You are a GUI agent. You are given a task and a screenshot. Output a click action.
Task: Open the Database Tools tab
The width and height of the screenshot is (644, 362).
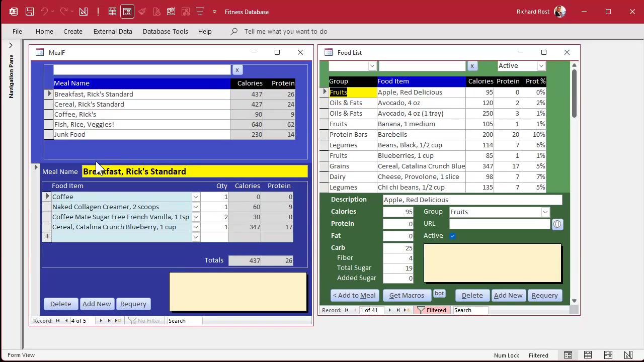pos(166,31)
